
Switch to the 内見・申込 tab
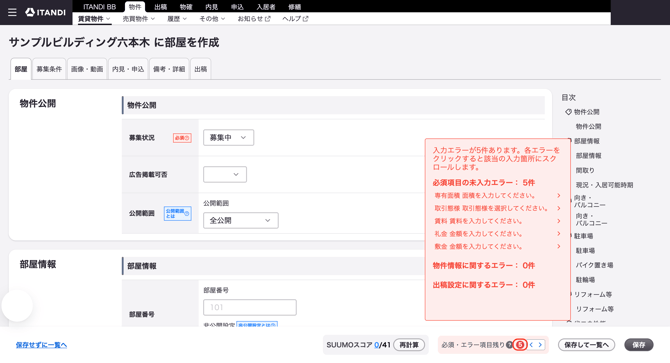[128, 69]
